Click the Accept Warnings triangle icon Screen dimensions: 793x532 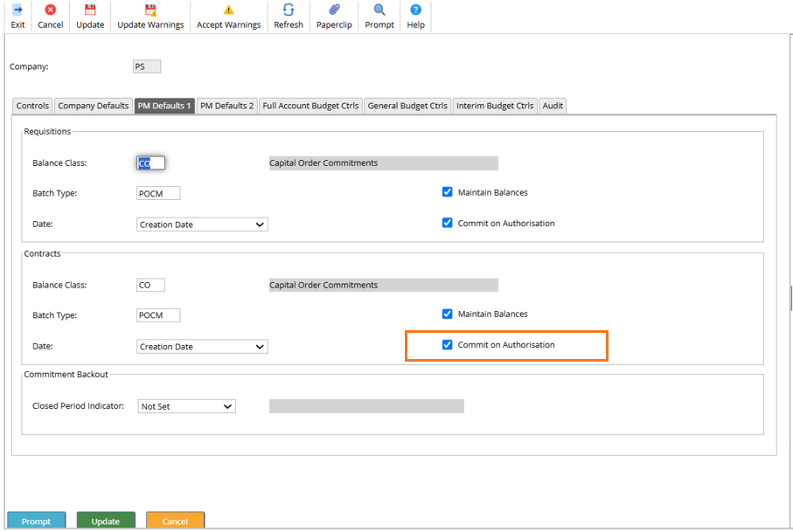click(x=229, y=10)
